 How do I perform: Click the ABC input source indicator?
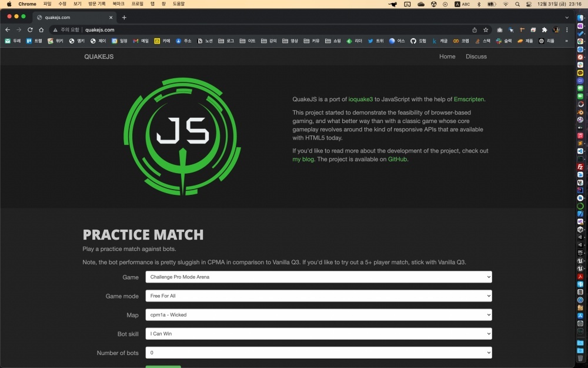[x=462, y=4]
